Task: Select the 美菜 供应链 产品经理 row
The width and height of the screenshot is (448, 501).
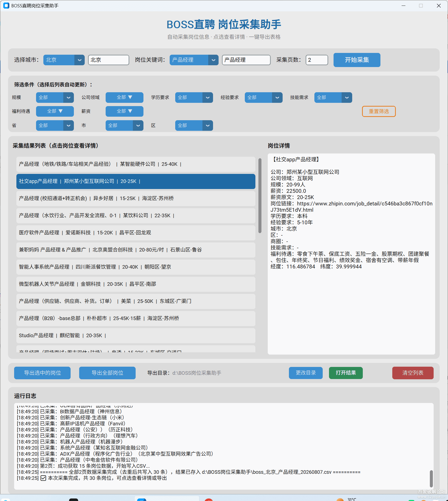Action: pyautogui.click(x=136, y=301)
